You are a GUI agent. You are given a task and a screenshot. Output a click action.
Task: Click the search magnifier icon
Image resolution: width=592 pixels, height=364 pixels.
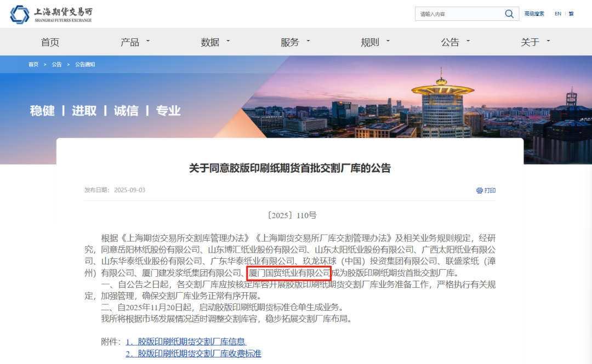[509, 14]
